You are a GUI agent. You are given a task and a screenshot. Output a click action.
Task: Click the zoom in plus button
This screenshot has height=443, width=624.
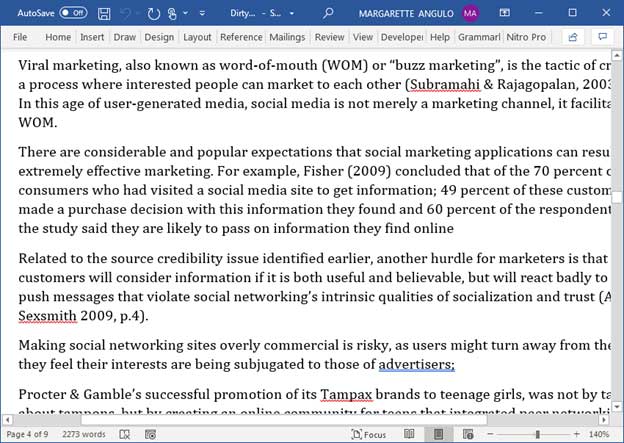577,434
